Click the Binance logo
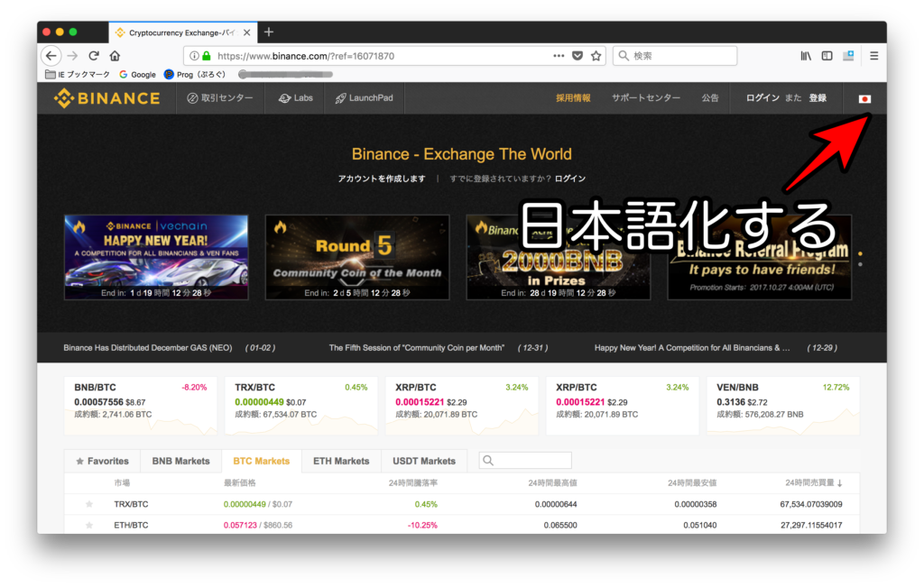The width and height of the screenshot is (924, 587). (x=107, y=98)
